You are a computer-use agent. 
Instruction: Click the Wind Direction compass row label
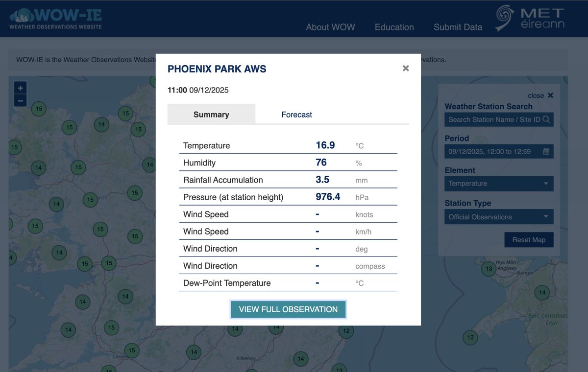(210, 266)
